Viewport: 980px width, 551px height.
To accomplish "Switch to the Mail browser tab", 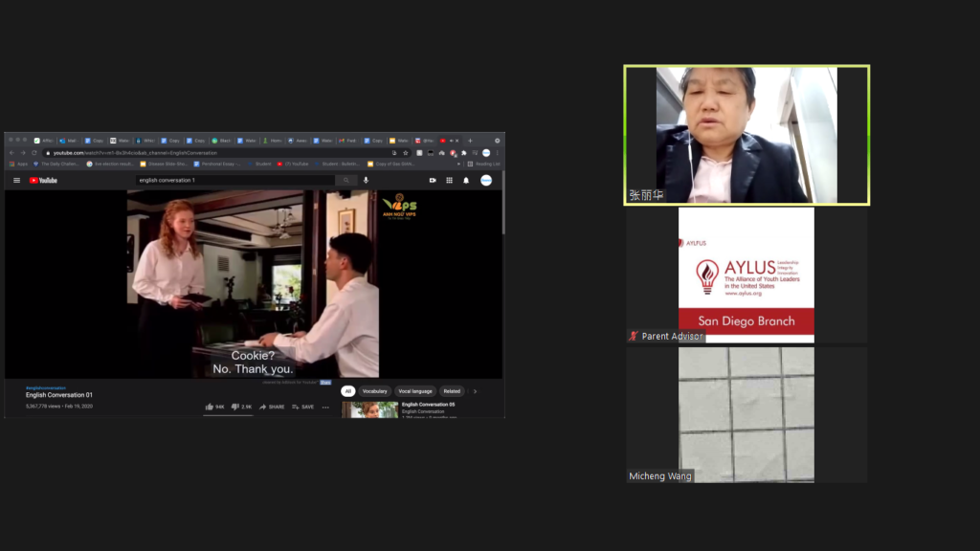I will [68, 141].
